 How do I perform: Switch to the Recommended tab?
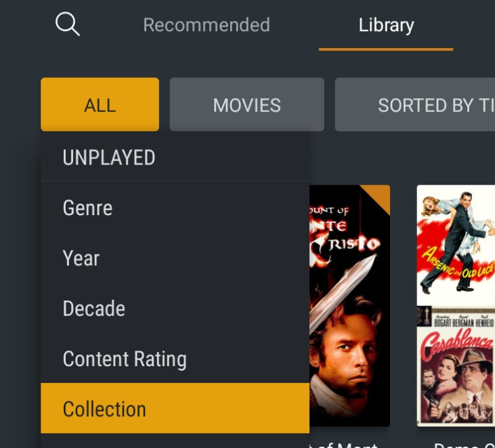[207, 24]
